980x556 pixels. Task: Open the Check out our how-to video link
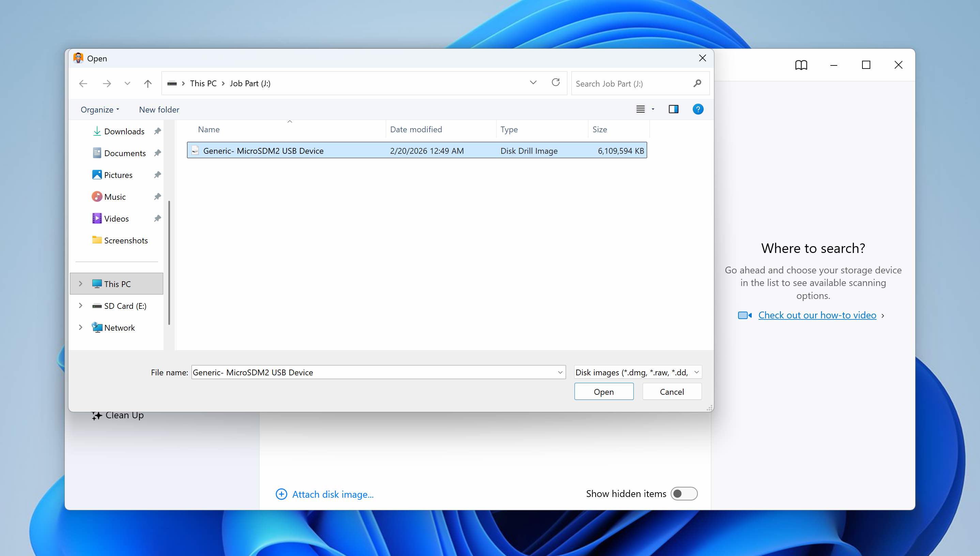tap(817, 315)
